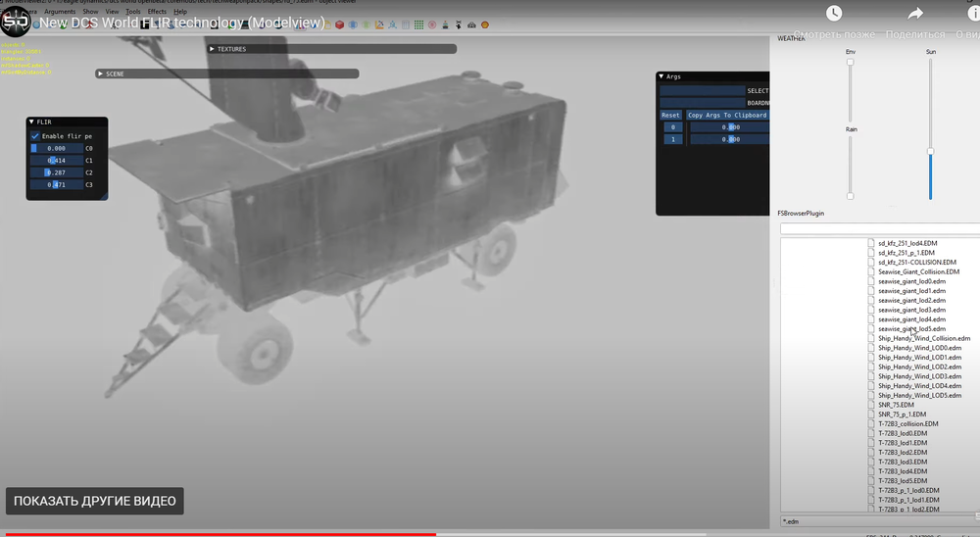Click the YouTube video progress bar
Image resolution: width=980 pixels, height=537 pixels.
355,534
